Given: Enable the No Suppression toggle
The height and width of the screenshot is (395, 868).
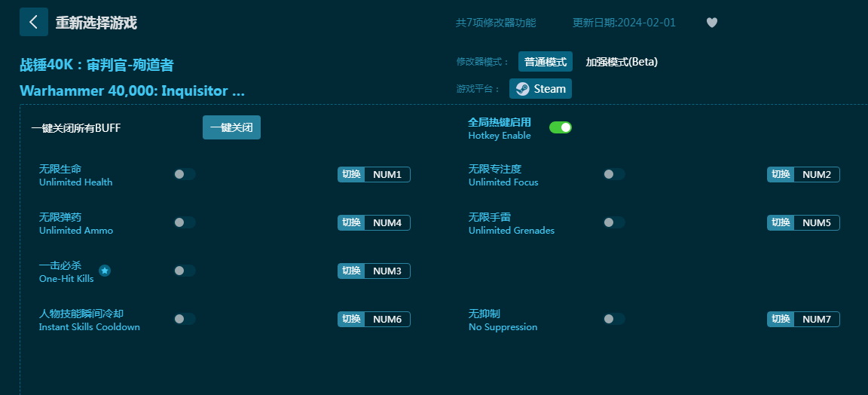Looking at the screenshot, I should tap(614, 319).
